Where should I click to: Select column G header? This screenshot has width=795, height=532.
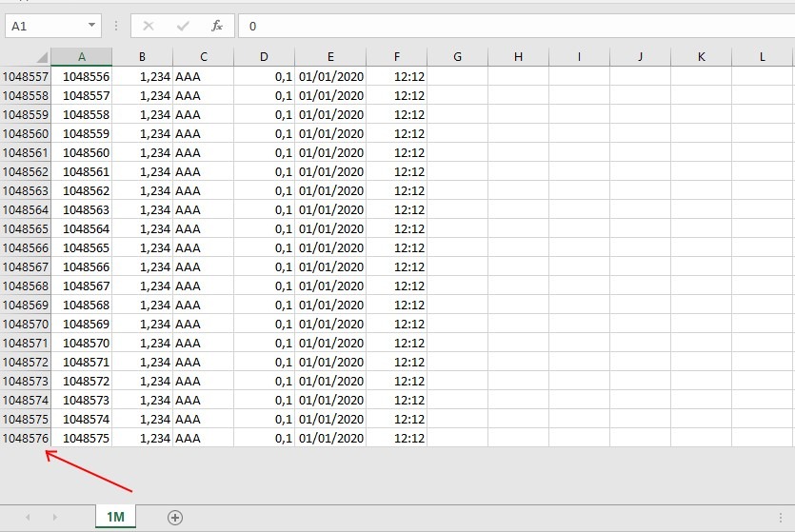click(x=457, y=57)
